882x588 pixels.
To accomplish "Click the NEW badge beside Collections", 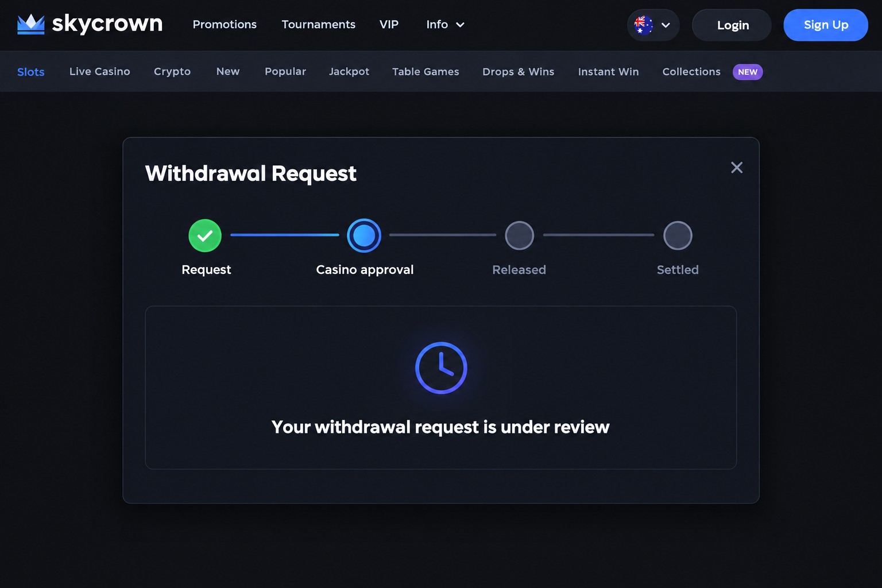I will (x=748, y=72).
